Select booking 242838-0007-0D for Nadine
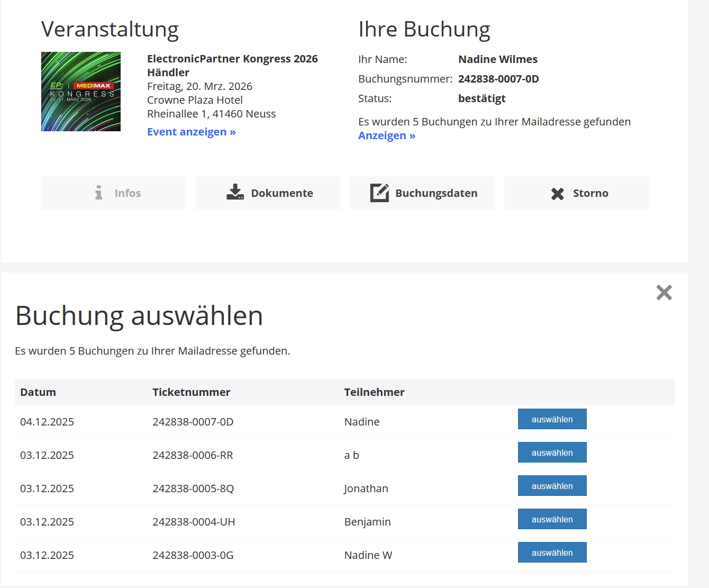 [552, 419]
